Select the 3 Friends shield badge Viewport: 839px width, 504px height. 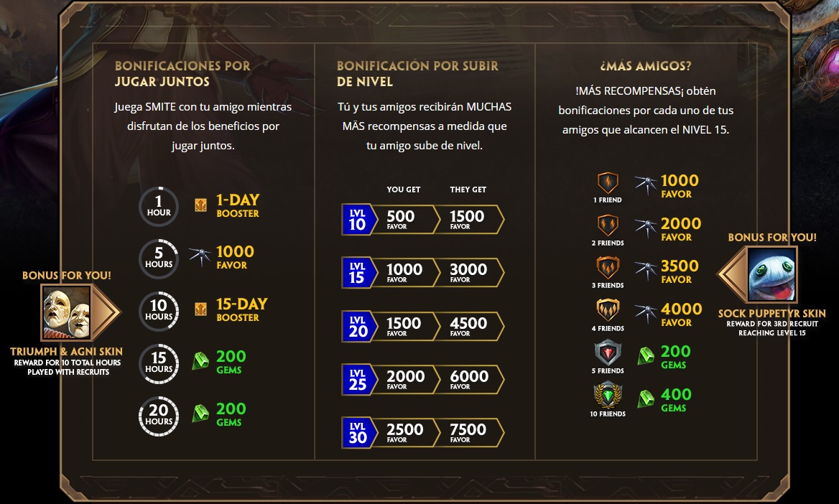608,268
